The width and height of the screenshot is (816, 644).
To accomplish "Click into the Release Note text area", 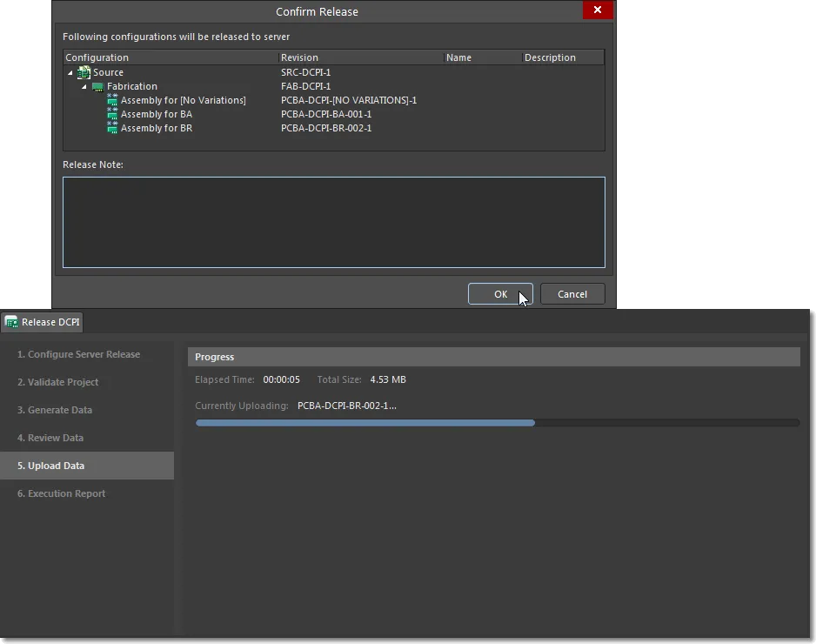I will point(333,222).
